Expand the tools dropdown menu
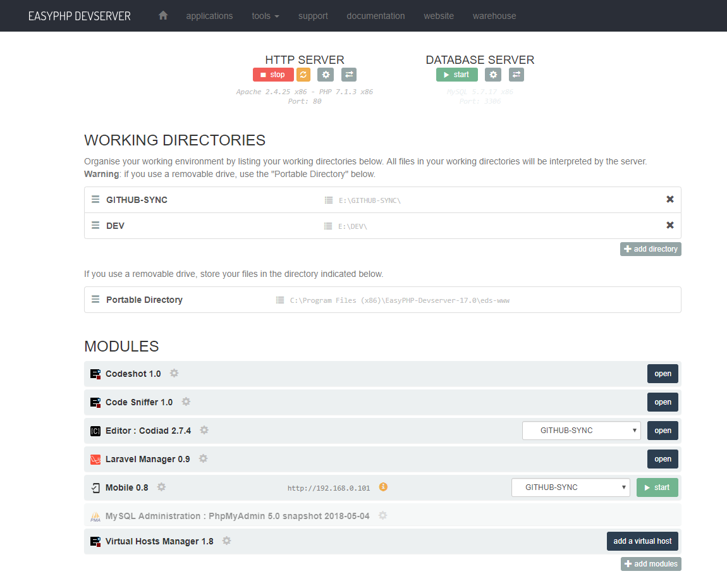The image size is (727, 588). pyautogui.click(x=266, y=16)
